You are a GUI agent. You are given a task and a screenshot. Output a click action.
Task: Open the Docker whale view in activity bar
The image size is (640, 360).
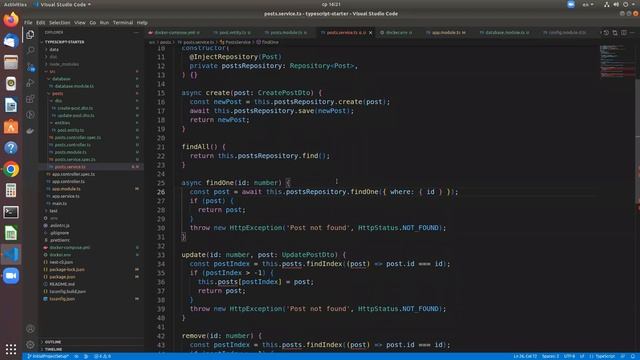[30, 131]
